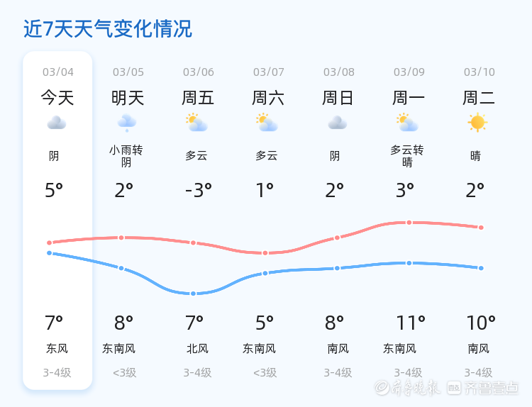This screenshot has height=407, width=532.
Task: Select the 明天 day column label
Action: pos(128,98)
